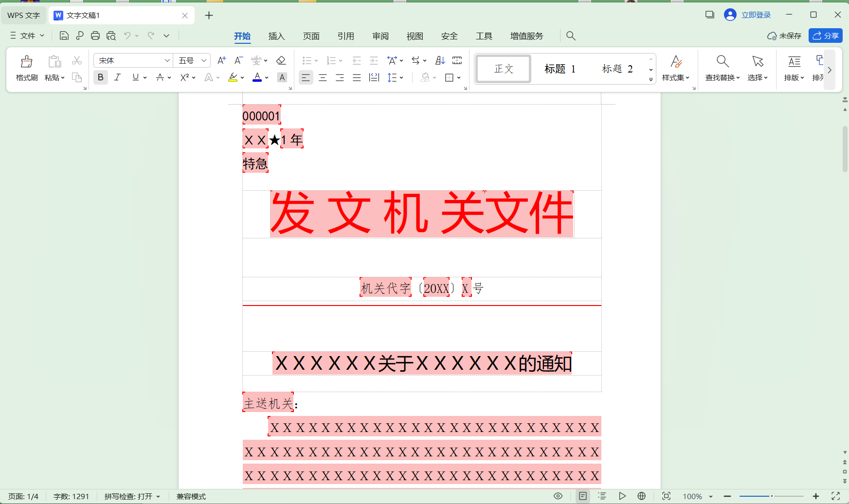Increase font size with A+ icon

[221, 60]
